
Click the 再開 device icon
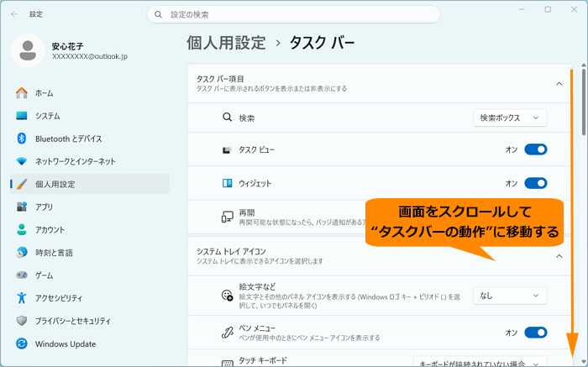pyautogui.click(x=227, y=217)
